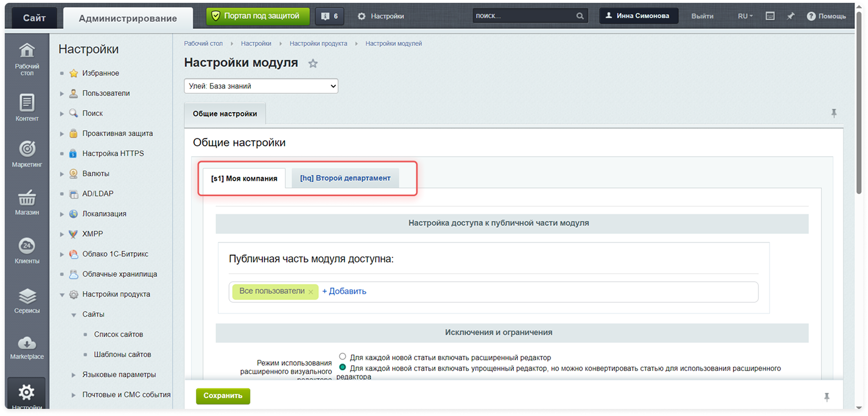
Task: Open the RU language dropdown
Action: (745, 16)
